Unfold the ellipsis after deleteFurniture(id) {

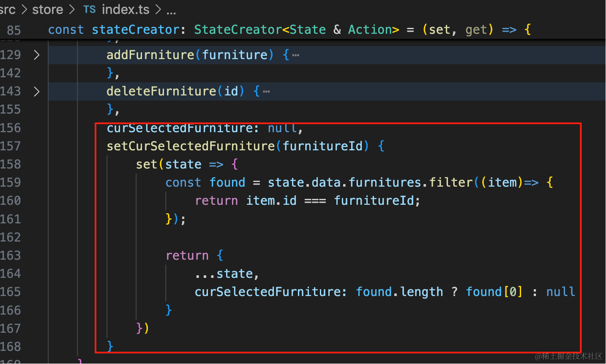point(266,92)
